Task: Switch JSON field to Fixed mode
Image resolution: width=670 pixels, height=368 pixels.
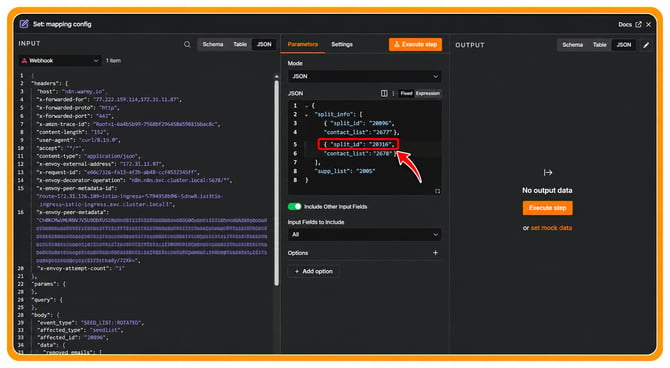Action: (x=406, y=93)
